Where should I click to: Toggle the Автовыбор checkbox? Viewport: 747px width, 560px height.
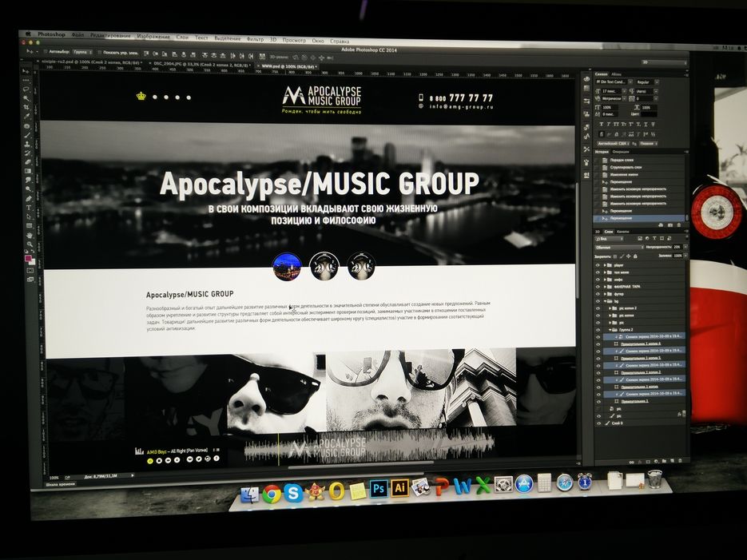46,51
